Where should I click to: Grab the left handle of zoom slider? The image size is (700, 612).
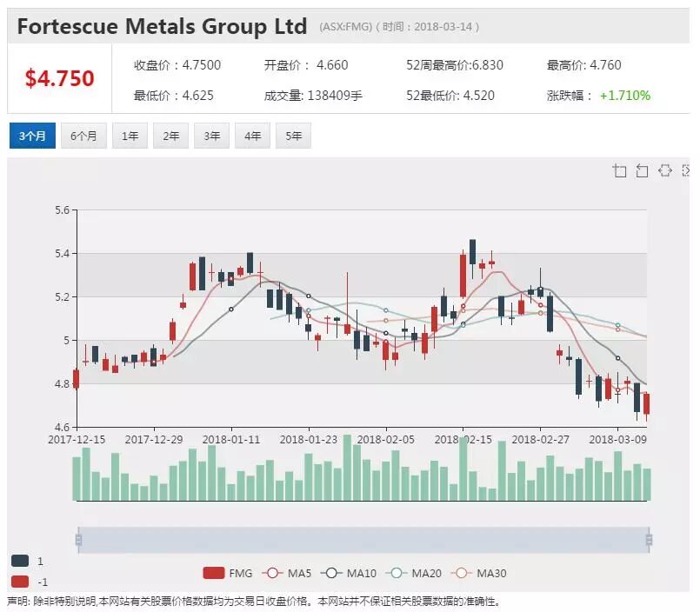click(78, 540)
